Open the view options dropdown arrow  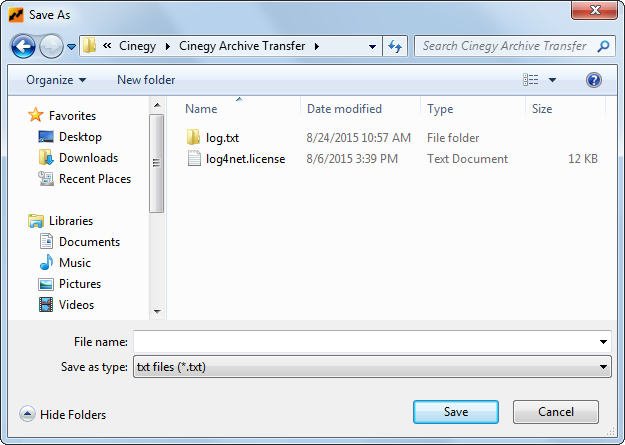point(552,80)
